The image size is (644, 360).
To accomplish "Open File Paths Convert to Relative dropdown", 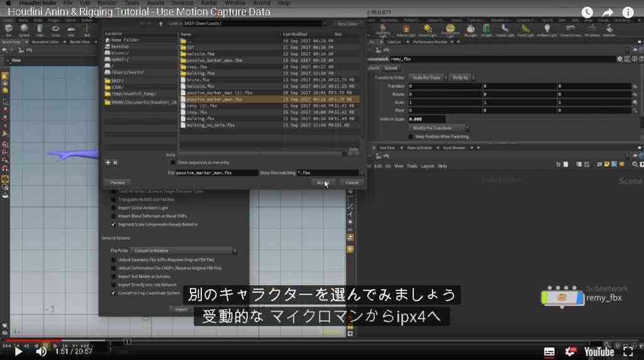I will click(183, 251).
